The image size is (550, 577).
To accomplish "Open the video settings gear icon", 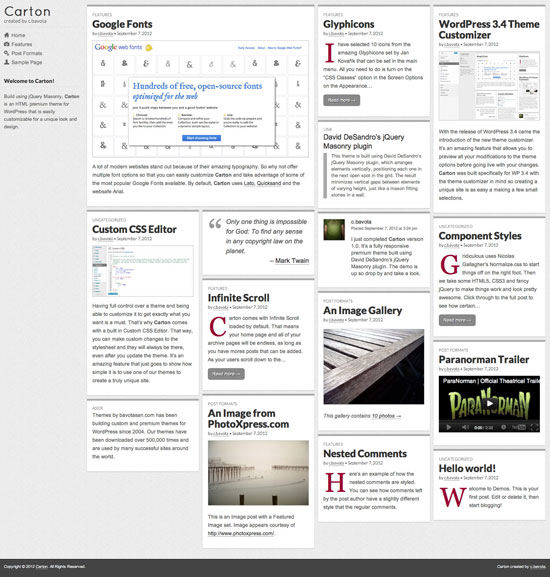I will coord(504,427).
